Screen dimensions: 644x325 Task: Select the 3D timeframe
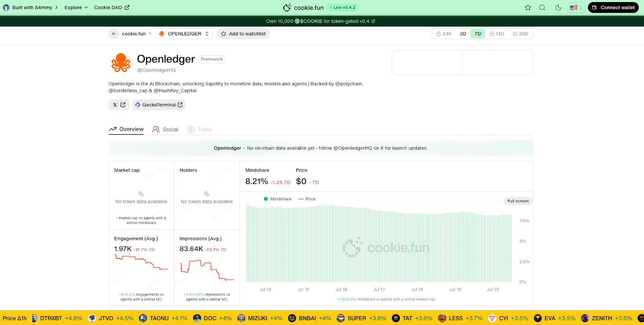[x=463, y=34]
